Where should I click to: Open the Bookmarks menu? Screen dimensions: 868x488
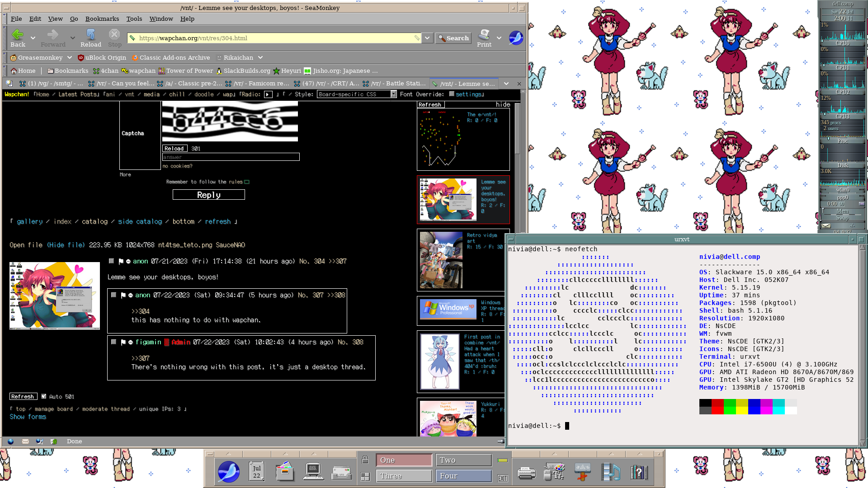[102, 19]
